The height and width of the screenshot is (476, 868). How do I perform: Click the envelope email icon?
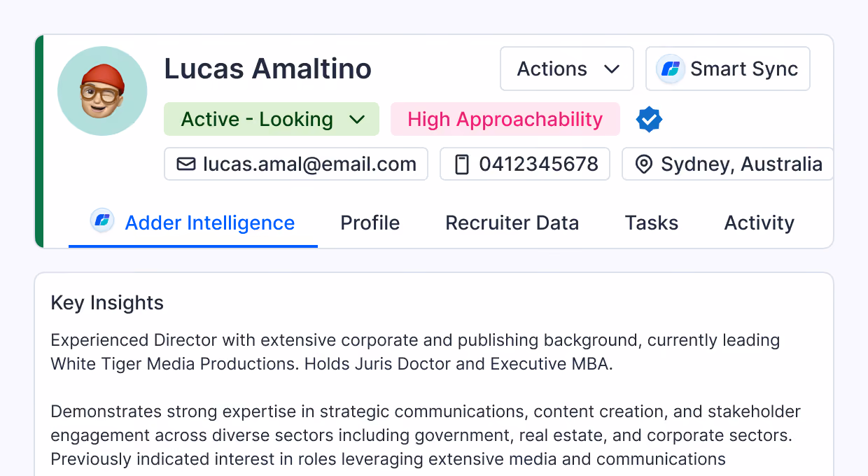186,164
